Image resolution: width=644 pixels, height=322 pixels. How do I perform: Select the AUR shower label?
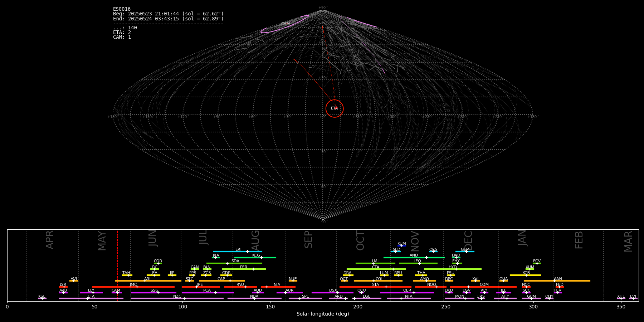(289, 290)
